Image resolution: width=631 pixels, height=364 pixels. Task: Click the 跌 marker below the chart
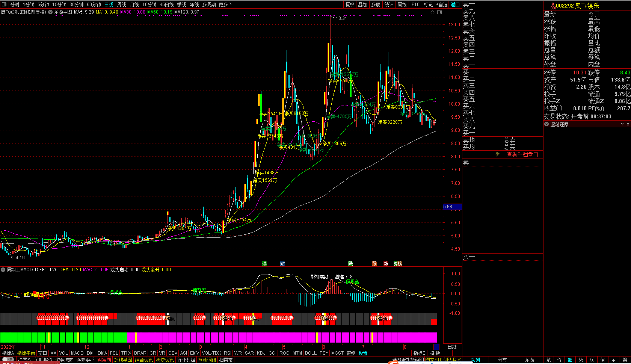pos(350,264)
